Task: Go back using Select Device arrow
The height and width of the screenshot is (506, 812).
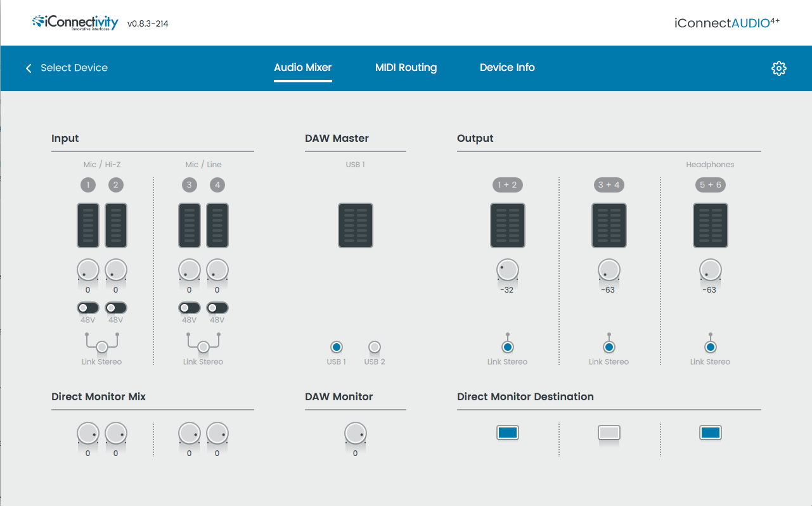Action: pyautogui.click(x=29, y=68)
